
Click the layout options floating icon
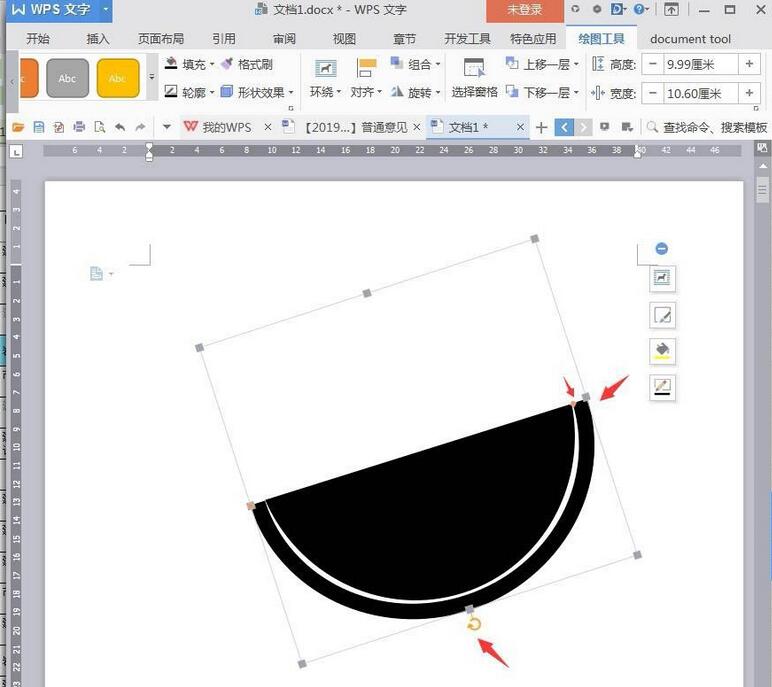coord(662,279)
